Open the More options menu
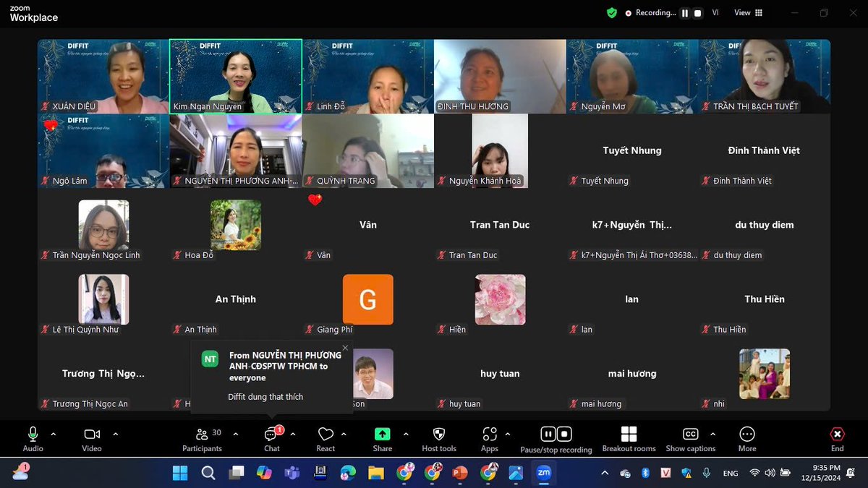The height and width of the screenshot is (488, 868). 747,438
